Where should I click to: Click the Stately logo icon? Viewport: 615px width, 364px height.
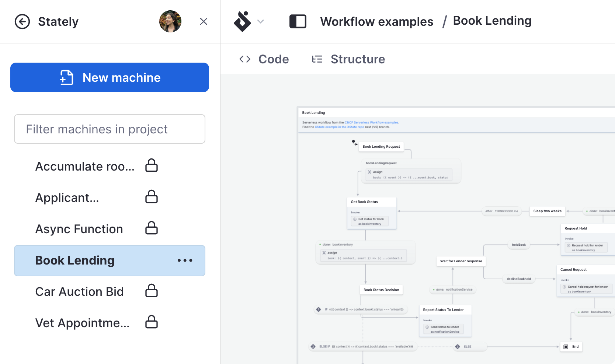pyautogui.click(x=242, y=22)
